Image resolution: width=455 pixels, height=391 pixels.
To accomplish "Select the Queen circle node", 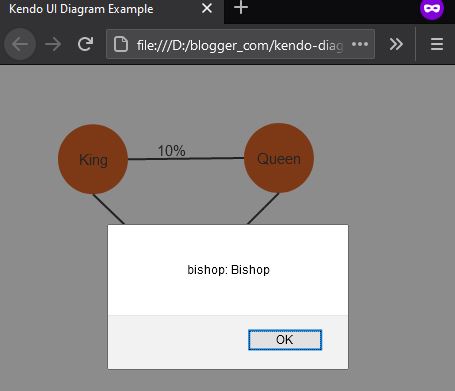I will (x=279, y=158).
